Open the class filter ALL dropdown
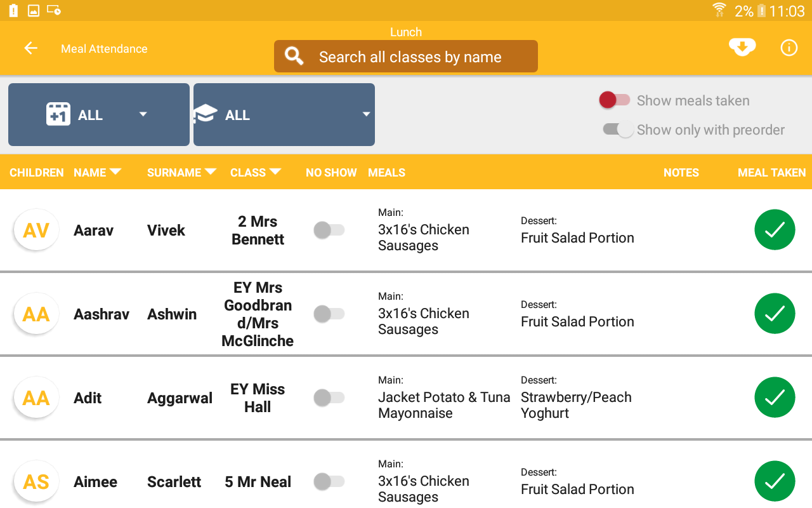This screenshot has height=508, width=812. [x=284, y=115]
